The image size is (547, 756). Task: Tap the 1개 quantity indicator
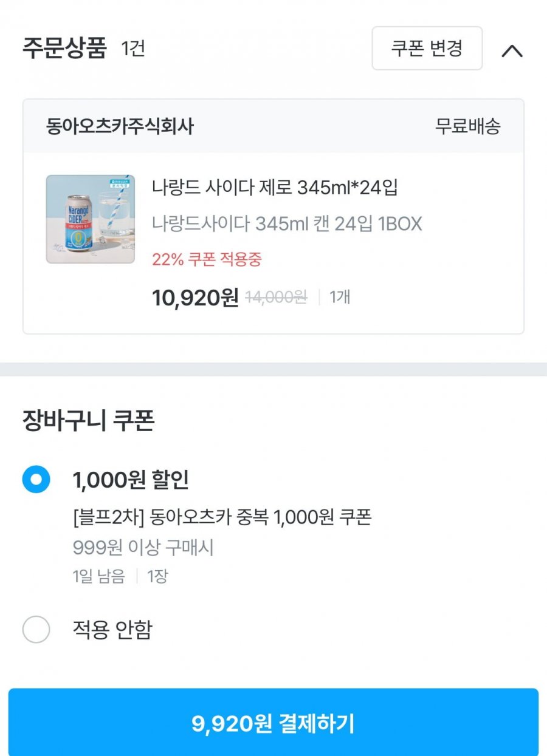click(340, 298)
